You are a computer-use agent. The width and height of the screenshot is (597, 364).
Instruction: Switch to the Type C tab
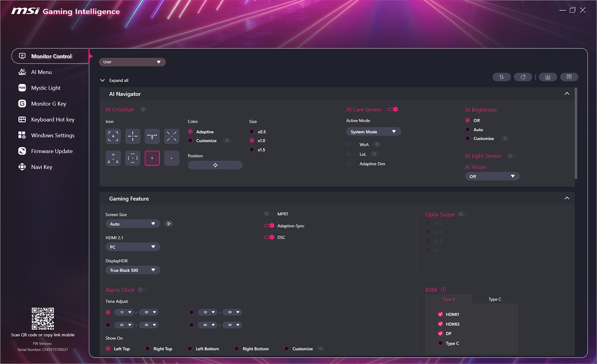pos(494,299)
